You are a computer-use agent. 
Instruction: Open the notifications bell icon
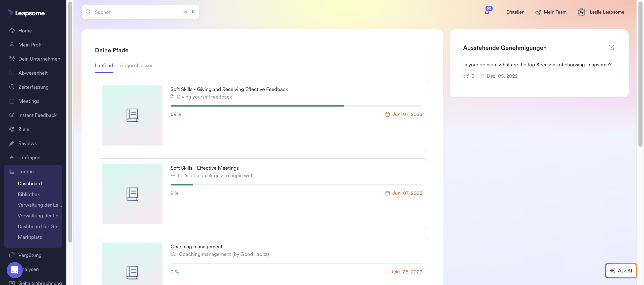click(487, 12)
